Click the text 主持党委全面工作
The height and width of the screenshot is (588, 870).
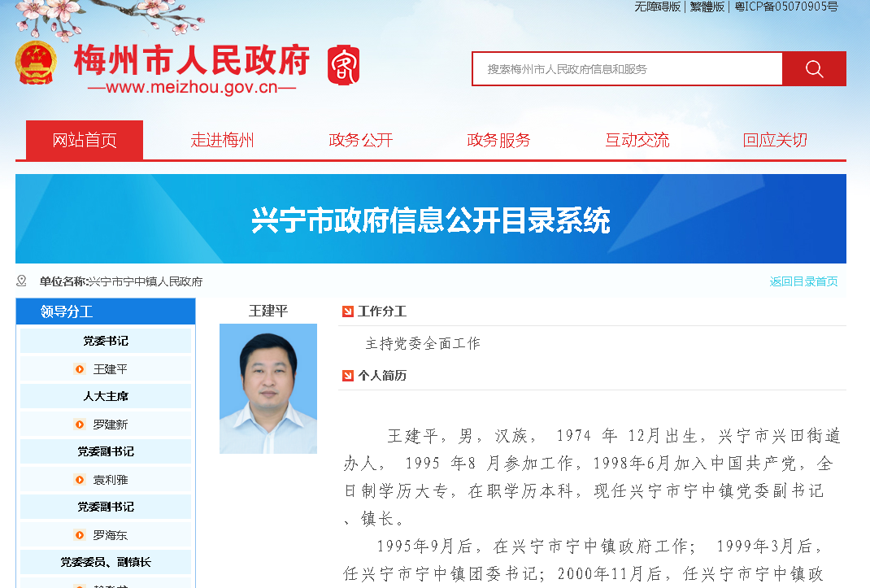pyautogui.click(x=423, y=344)
